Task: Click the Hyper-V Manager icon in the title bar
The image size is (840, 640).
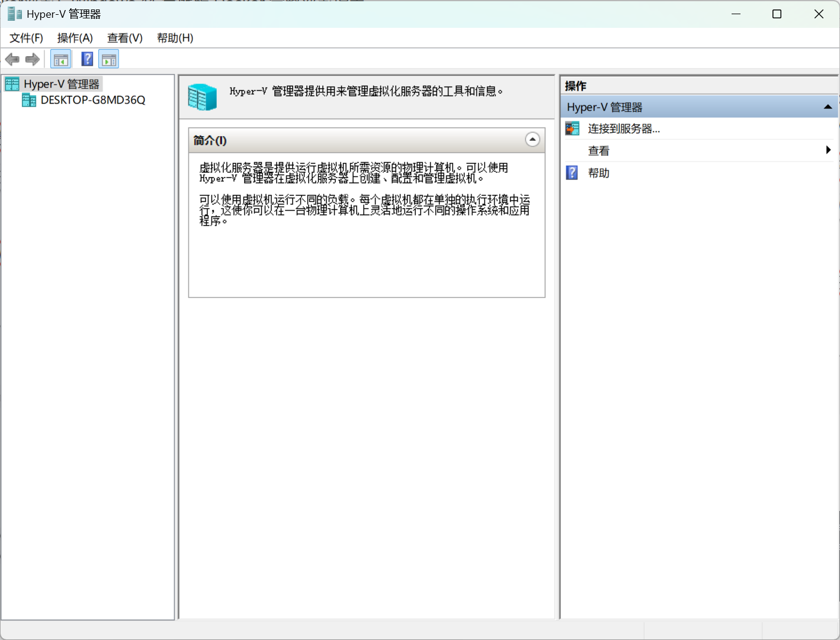Action: pos(13,13)
